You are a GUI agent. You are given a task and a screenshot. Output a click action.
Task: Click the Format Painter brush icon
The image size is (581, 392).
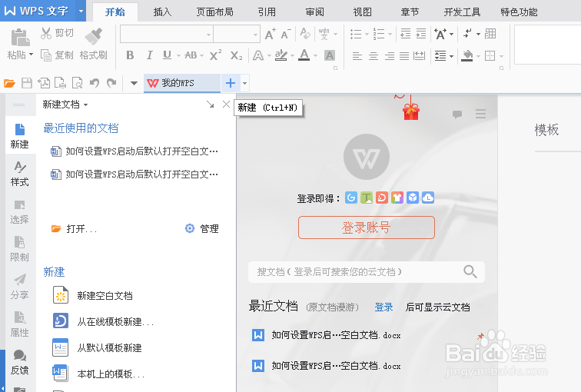94,36
